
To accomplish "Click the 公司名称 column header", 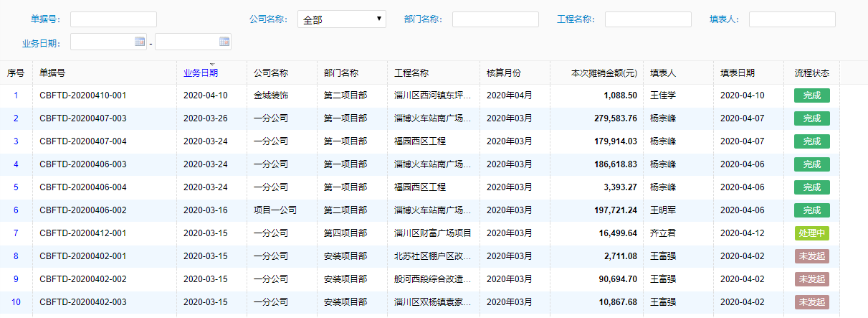I will point(271,73).
